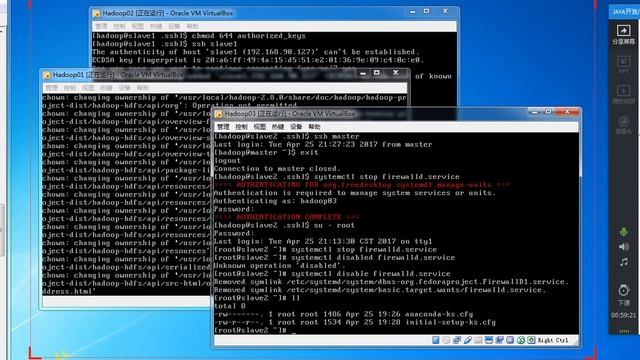Screen dimensions: 640x360
Task: Click the Hadoop01 VirtualBox icon in its title bar
Action: (47, 75)
